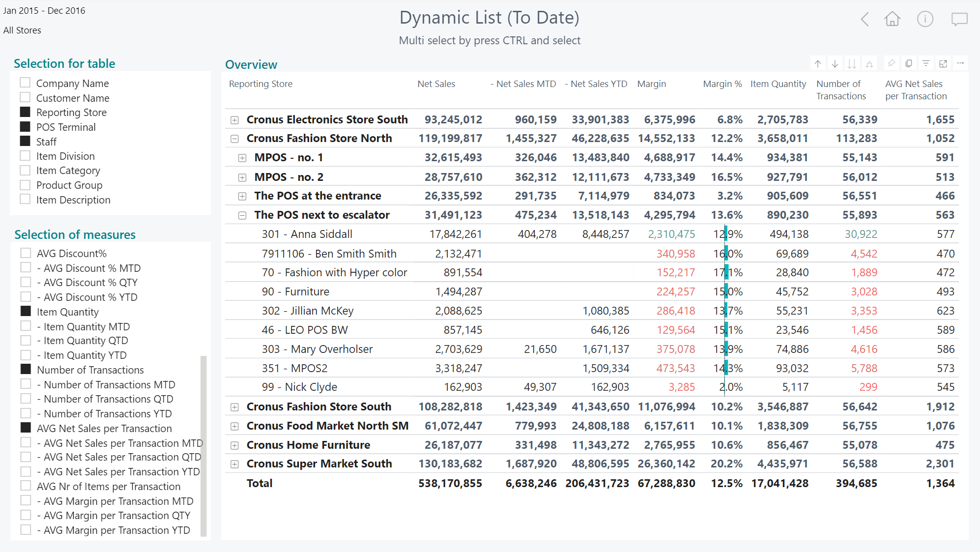This screenshot has width=980, height=552.
Task: Sort by Margin % column header
Action: pos(722,84)
